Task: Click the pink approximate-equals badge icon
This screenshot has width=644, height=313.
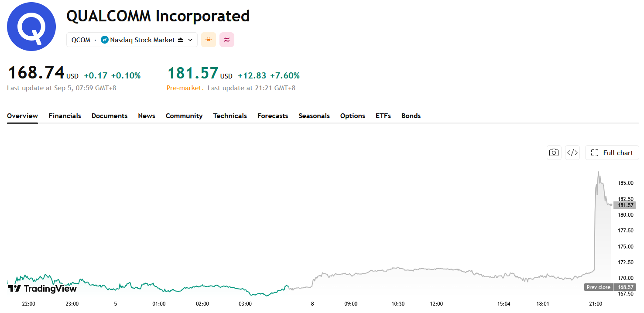Action: click(x=227, y=40)
